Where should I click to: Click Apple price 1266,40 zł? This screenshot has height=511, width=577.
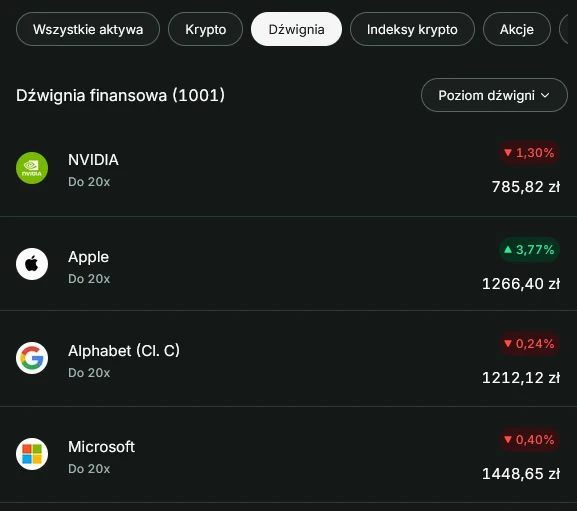521,284
